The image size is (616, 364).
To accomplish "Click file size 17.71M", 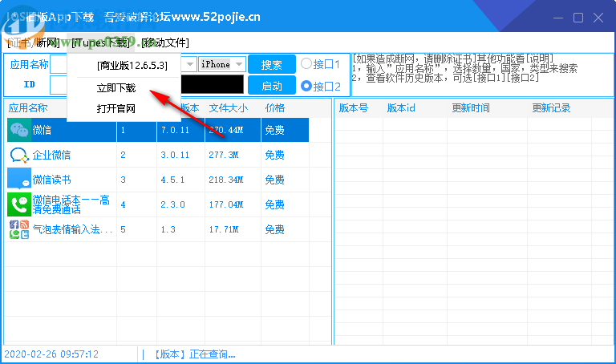I will click(223, 229).
